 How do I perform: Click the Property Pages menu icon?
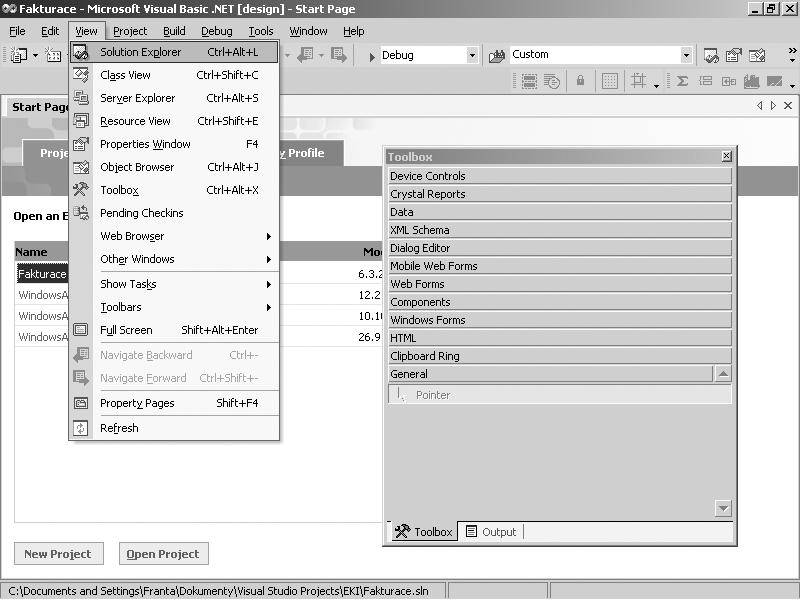click(x=81, y=403)
